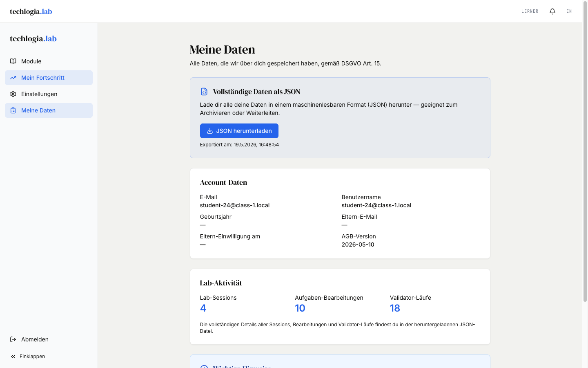Image resolution: width=588 pixels, height=368 pixels.
Task: Click the Validator-Läufe count 18
Action: pyautogui.click(x=395, y=308)
